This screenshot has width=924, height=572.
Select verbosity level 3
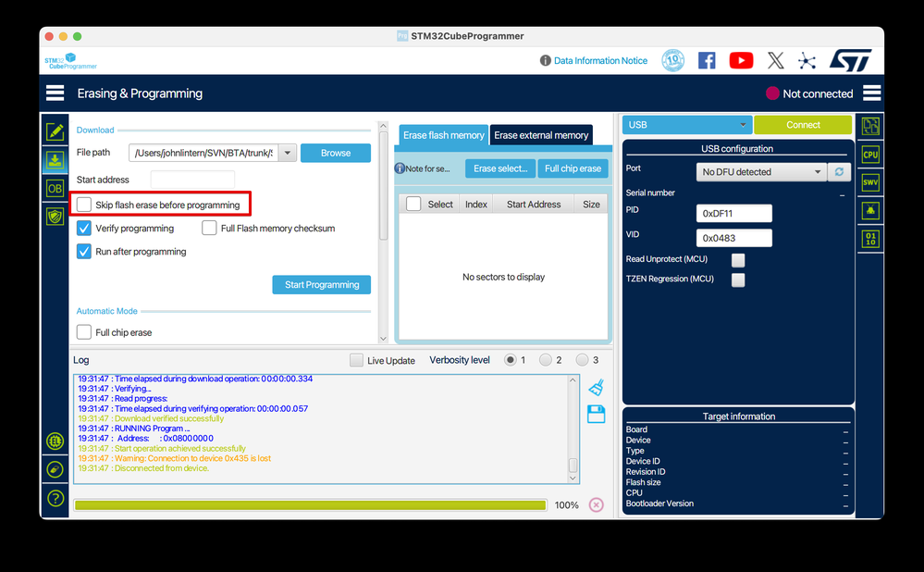coord(582,360)
